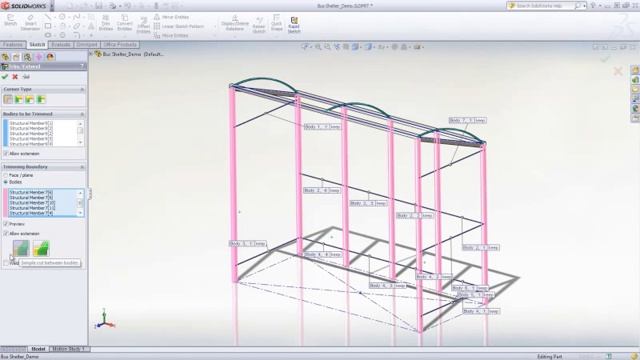Open the Motion Study 1 tab
640x360 pixels.
[x=69, y=349]
